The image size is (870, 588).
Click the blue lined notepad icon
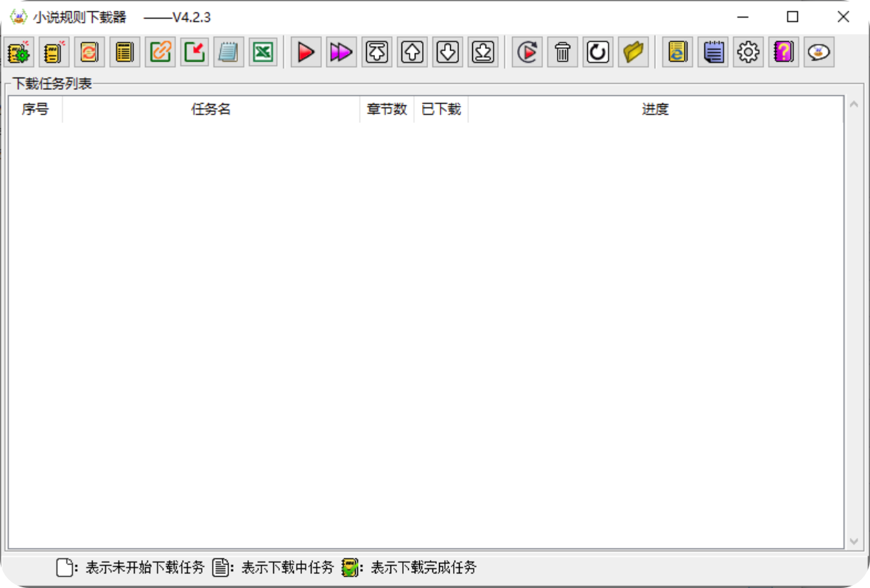tap(713, 52)
